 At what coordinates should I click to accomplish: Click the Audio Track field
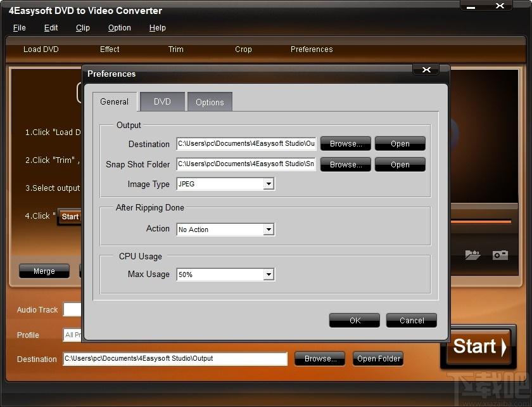tap(72, 309)
